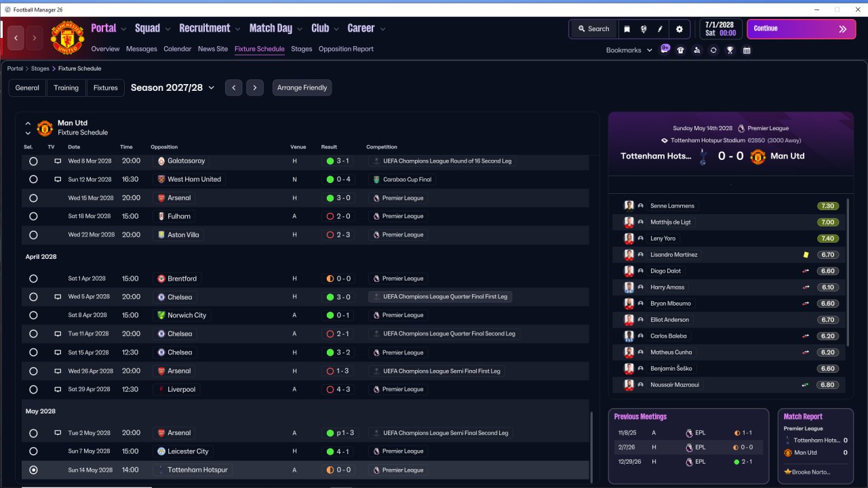Click the globe world icon

pyautogui.click(x=644, y=29)
